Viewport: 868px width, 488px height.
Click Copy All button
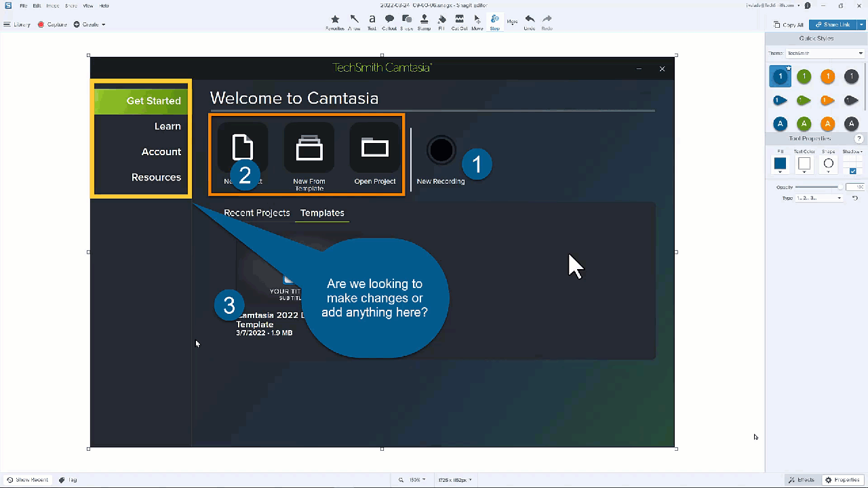point(788,24)
